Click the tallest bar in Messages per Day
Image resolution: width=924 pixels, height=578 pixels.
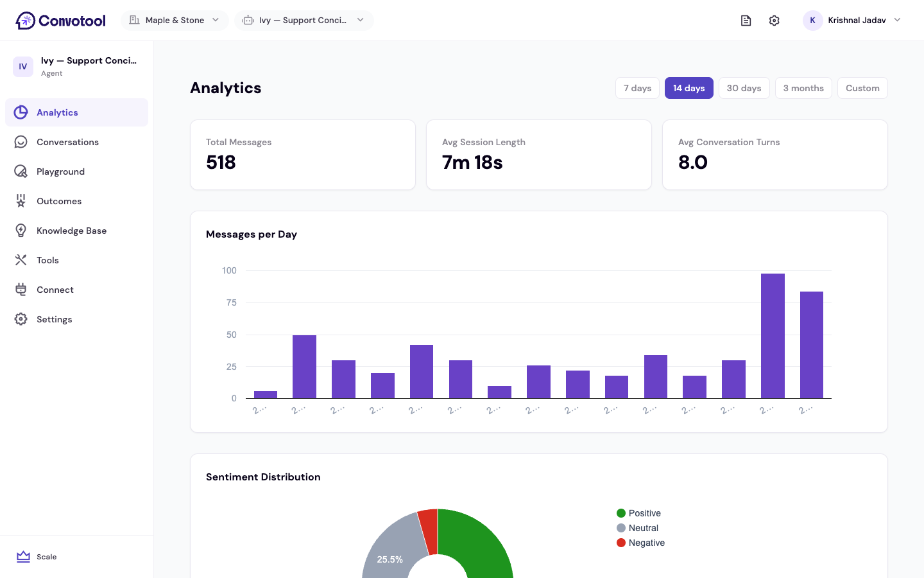pos(773,336)
